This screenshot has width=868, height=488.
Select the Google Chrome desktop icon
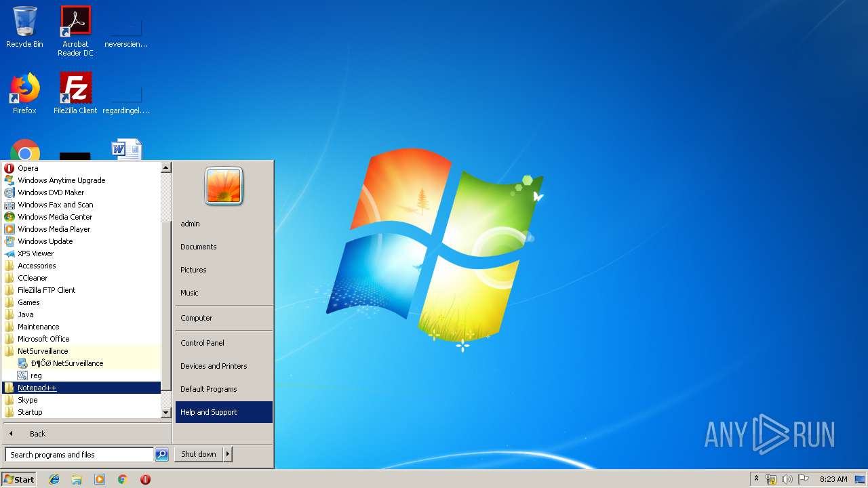25,150
